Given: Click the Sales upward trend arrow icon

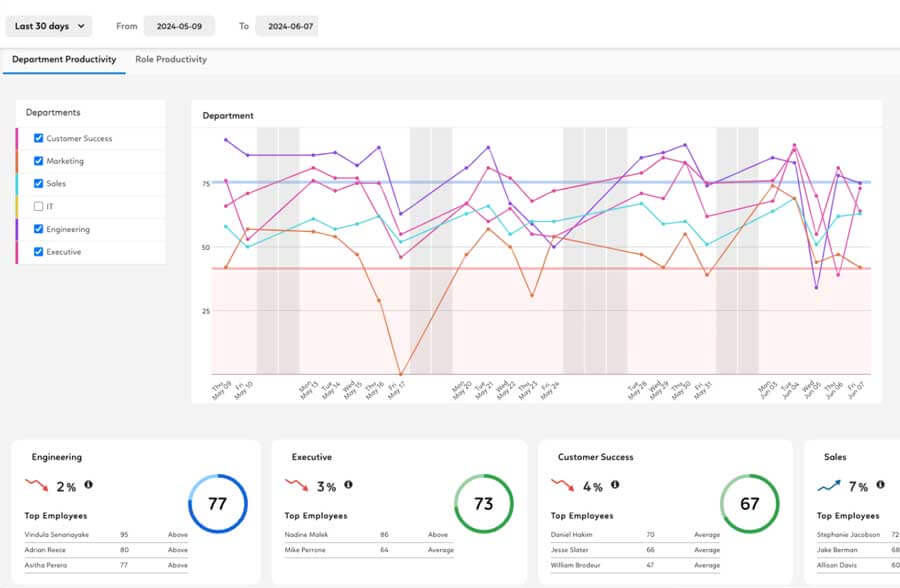Looking at the screenshot, I should pos(828,486).
